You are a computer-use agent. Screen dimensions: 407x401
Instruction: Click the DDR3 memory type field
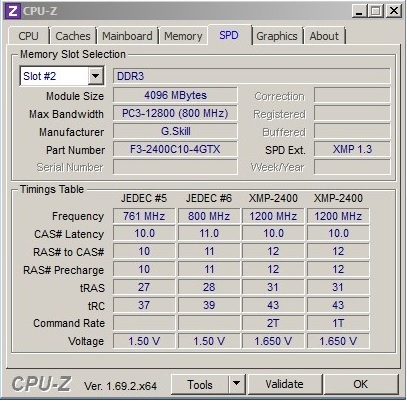click(x=252, y=76)
